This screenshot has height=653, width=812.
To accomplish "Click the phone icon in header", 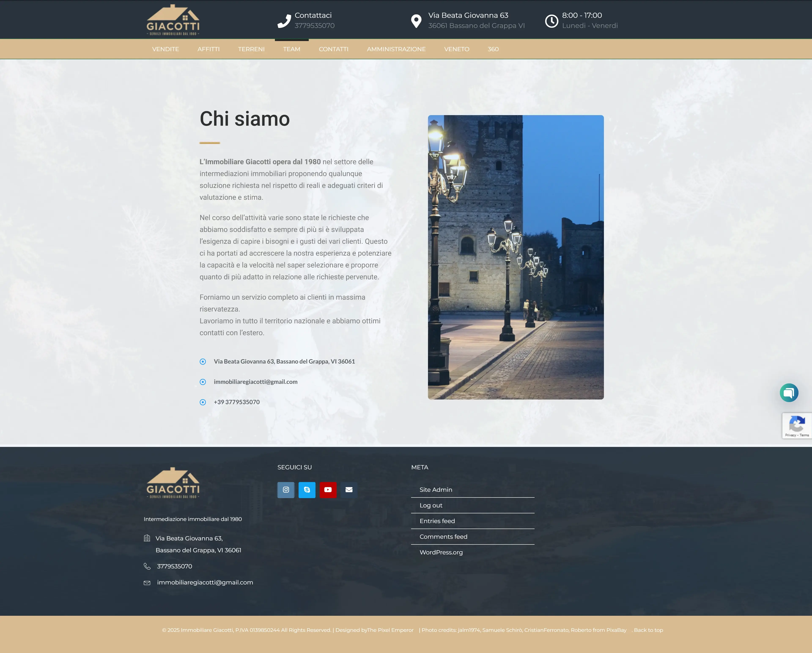I will [x=284, y=21].
